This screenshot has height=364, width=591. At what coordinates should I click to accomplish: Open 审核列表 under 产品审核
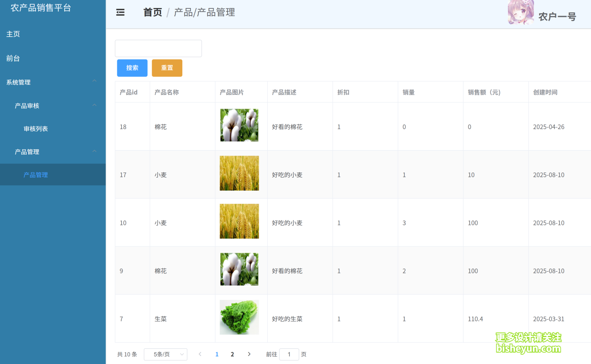tap(36, 128)
